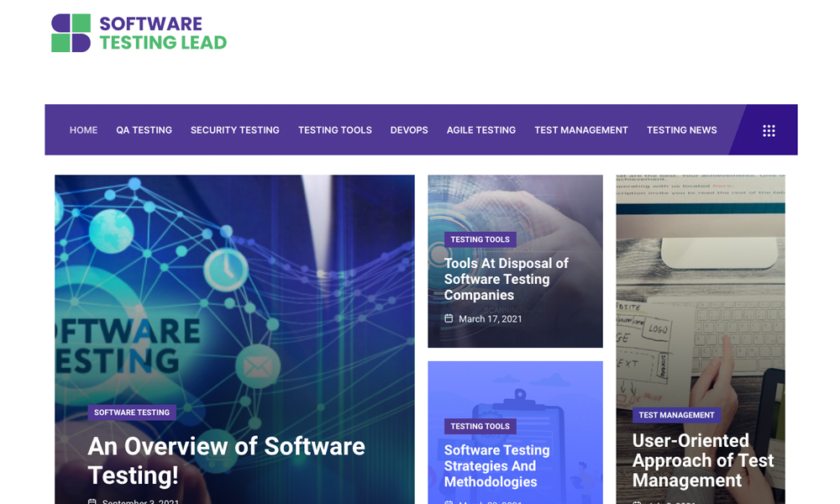This screenshot has height=504, width=840.
Task: Open Agile Testing from the navbar
Action: pyautogui.click(x=480, y=130)
